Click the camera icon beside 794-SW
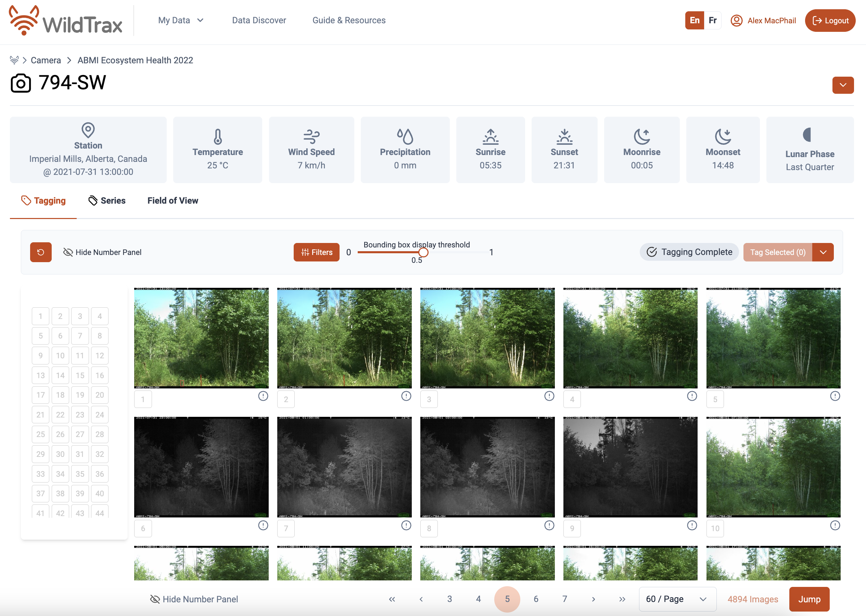This screenshot has width=866, height=616. point(20,84)
